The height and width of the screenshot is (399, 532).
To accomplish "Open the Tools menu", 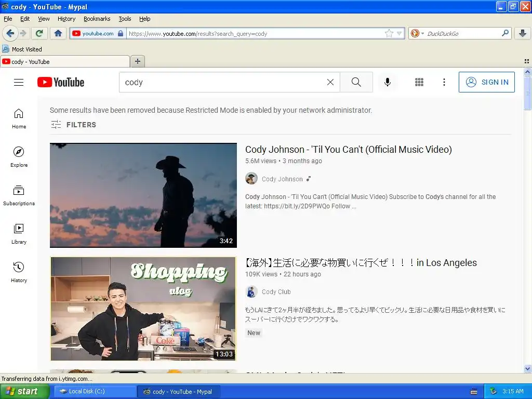I will coord(125,19).
